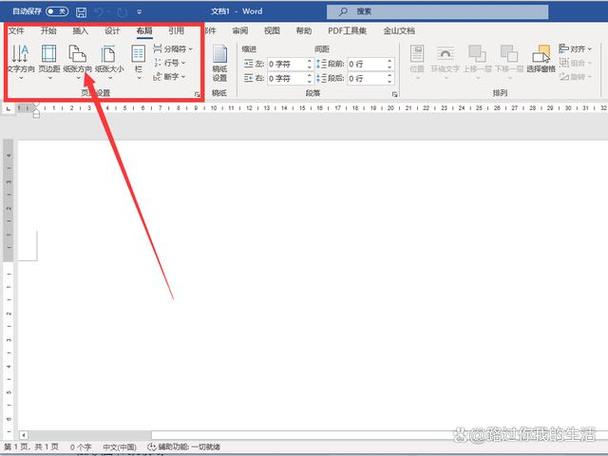The width and height of the screenshot is (608, 456).
Task: Open the 纸张方向 orientation menu
Action: click(78, 61)
